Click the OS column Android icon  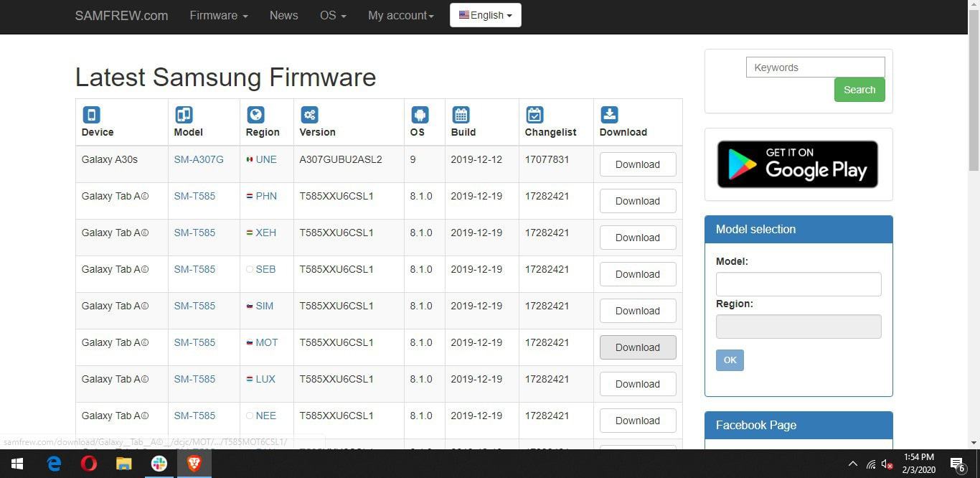point(420,115)
